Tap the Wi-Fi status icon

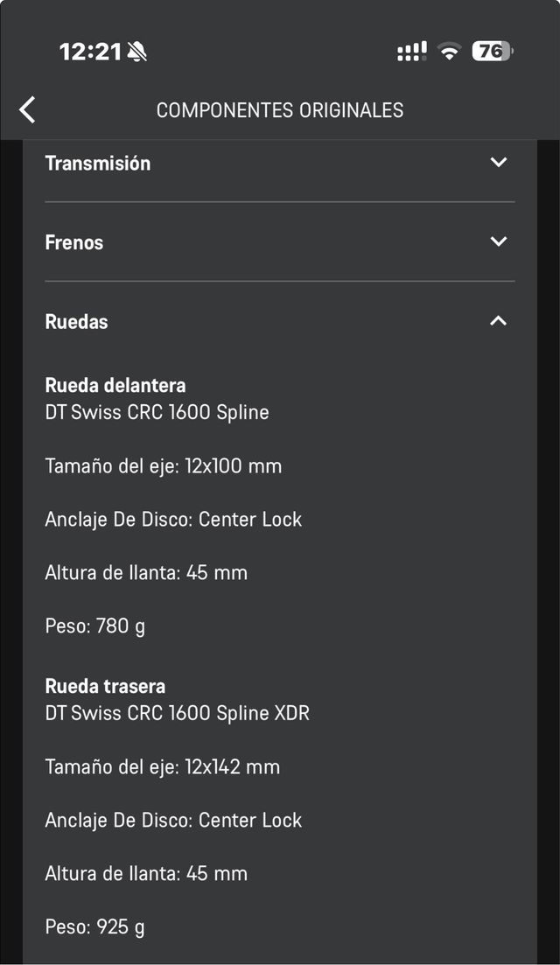450,52
